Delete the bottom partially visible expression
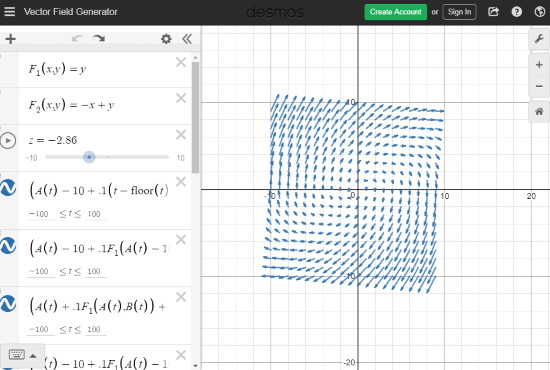Screen dimensions: 550x370 click(x=181, y=355)
